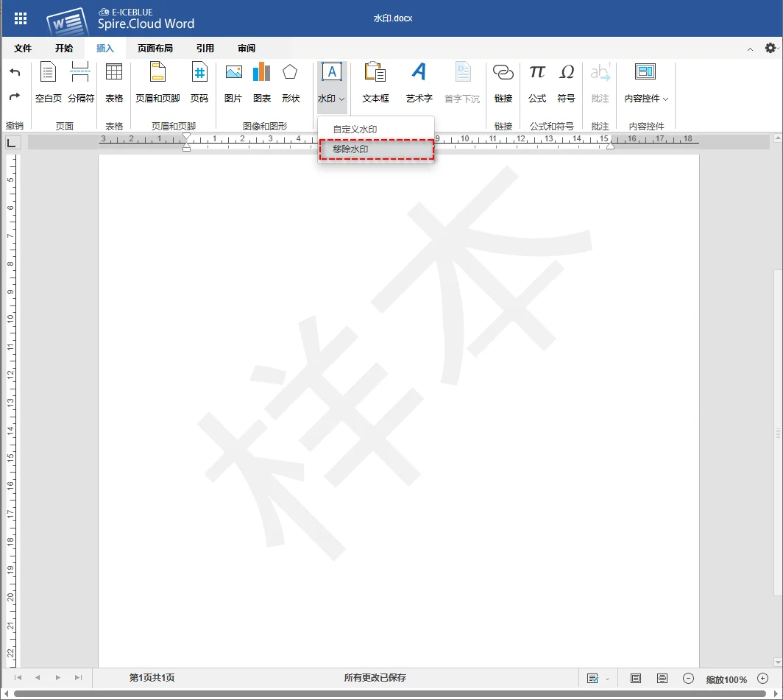Collapse the 水印 watermark dropdown
The width and height of the screenshot is (783, 700).
(332, 99)
